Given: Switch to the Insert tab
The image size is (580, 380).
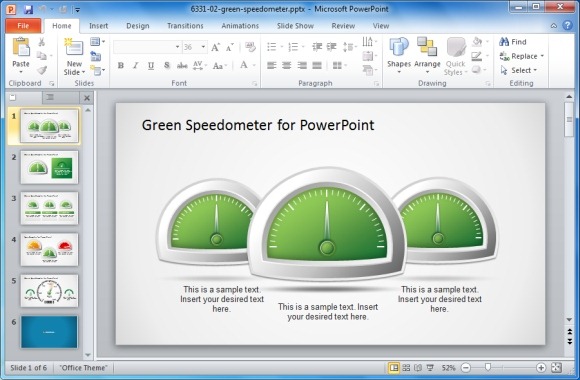Looking at the screenshot, I should tap(98, 26).
